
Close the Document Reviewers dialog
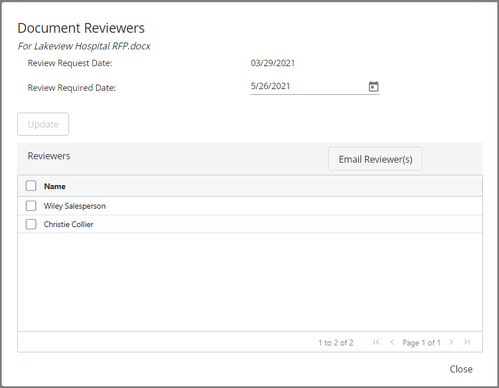[461, 369]
